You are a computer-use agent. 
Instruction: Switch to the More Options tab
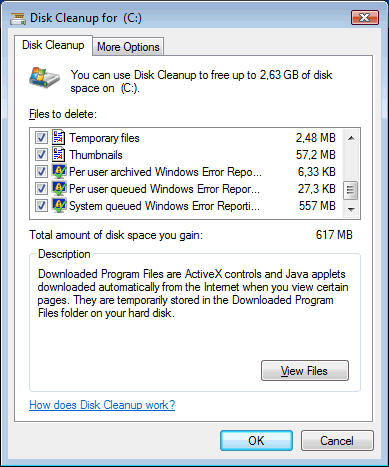128,47
